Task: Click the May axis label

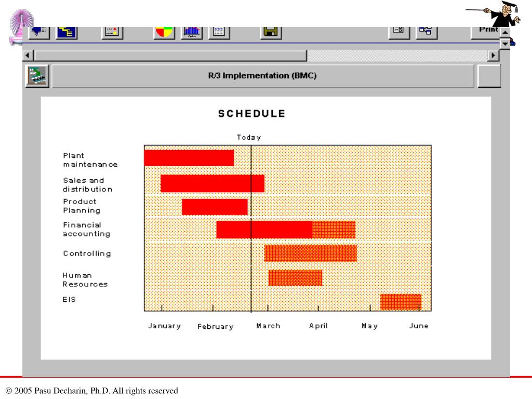Action: coord(370,326)
